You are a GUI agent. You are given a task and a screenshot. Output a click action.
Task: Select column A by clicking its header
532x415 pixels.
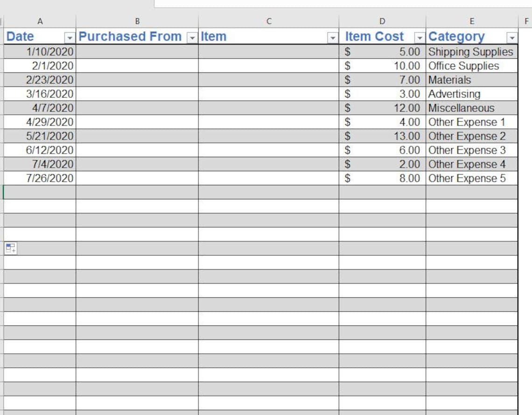[40, 21]
